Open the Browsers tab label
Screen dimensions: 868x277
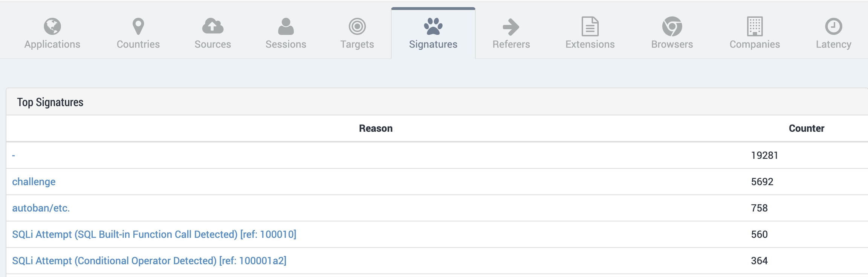pyautogui.click(x=672, y=44)
